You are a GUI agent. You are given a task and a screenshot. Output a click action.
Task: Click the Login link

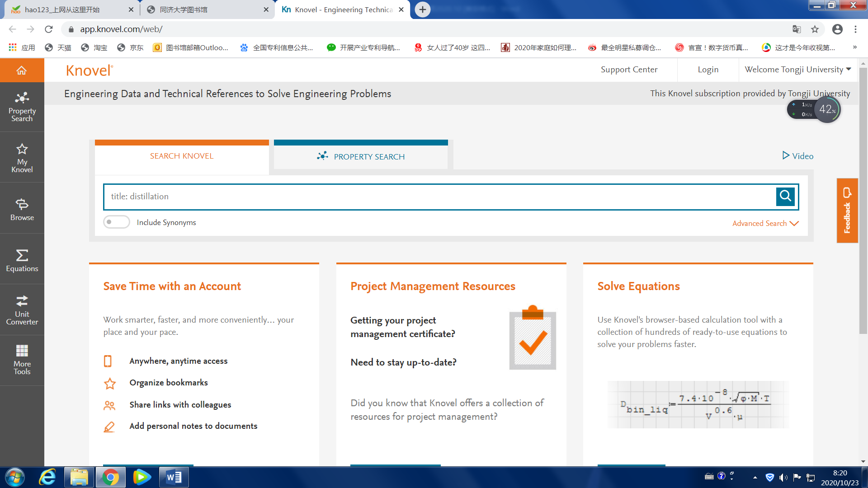click(708, 70)
